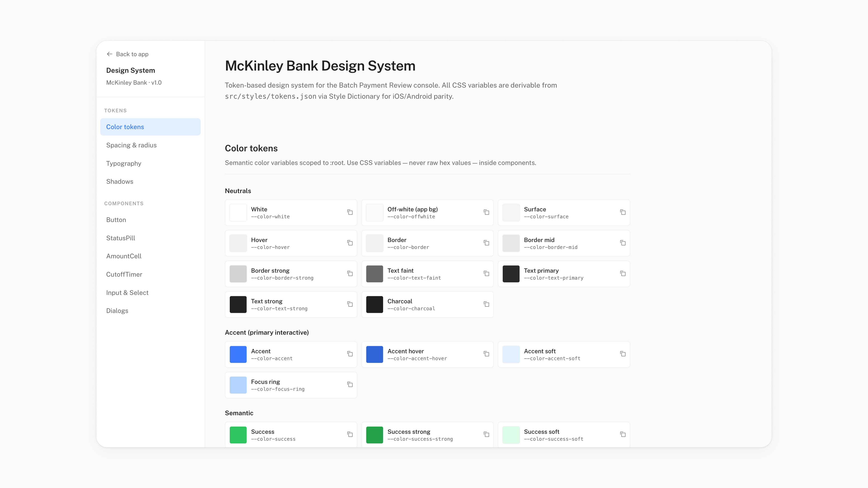
Task: Copy the Surface color token
Action: (623, 212)
